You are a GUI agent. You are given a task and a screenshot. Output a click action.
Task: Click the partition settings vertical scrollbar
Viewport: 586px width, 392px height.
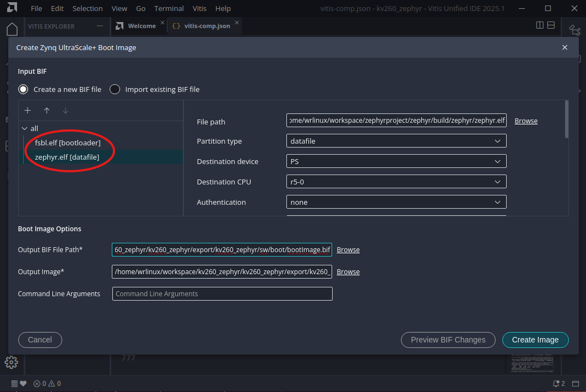[x=566, y=118]
